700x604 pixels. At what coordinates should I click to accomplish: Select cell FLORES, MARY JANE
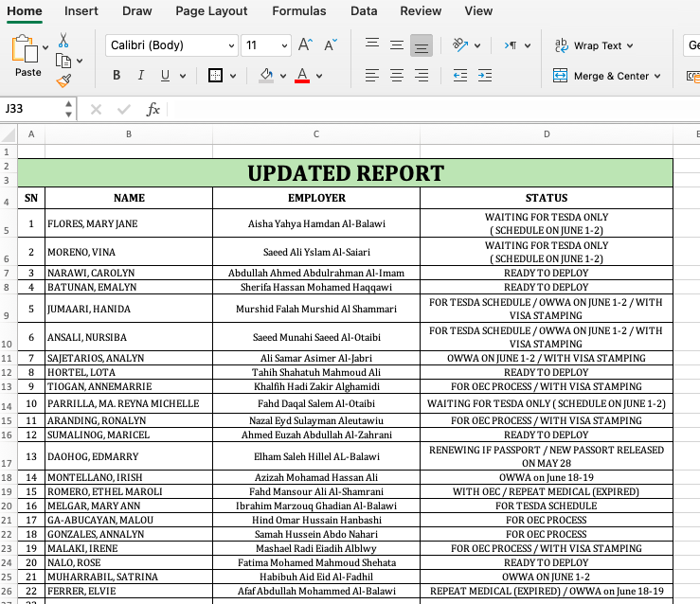(x=129, y=223)
